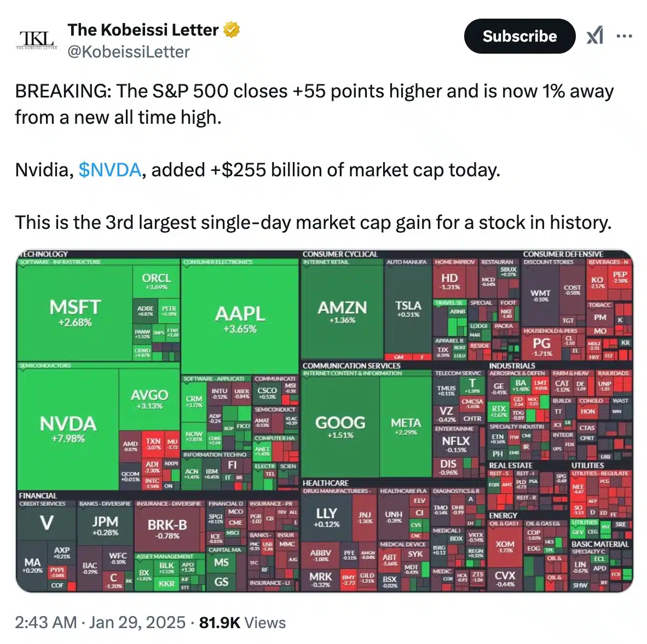Open the $NVDA cashtag link
The image size is (647, 644).
[x=110, y=170]
